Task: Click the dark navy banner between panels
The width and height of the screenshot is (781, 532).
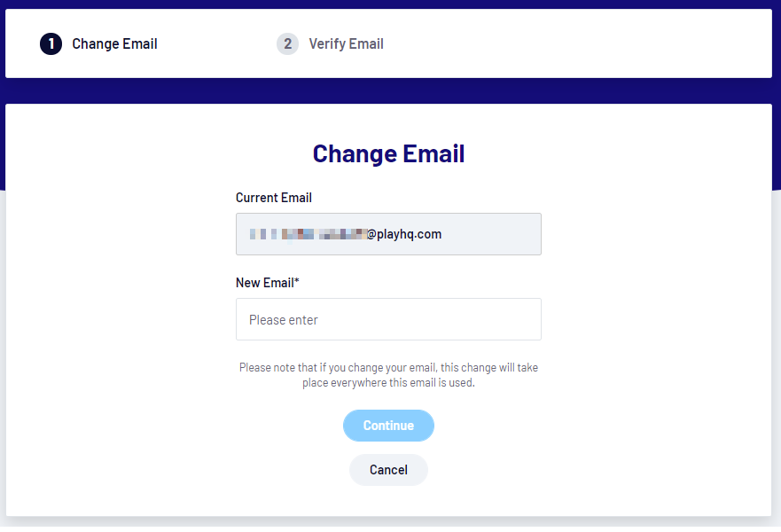Action: 390,90
